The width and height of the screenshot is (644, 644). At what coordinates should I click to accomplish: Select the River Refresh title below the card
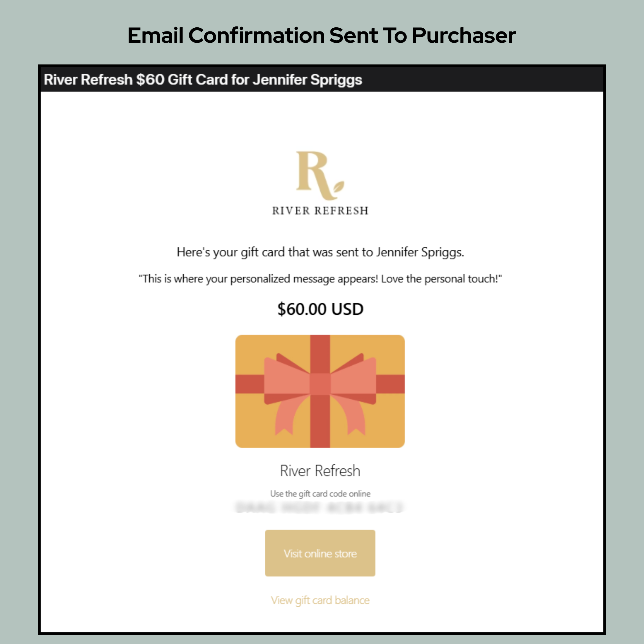click(x=320, y=471)
